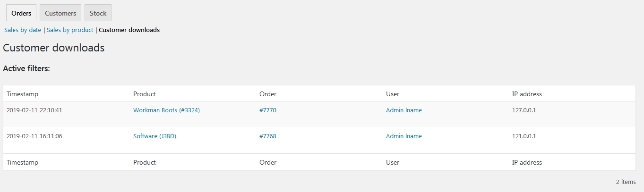Open Workman Boots (#3324) product link

click(x=163, y=110)
